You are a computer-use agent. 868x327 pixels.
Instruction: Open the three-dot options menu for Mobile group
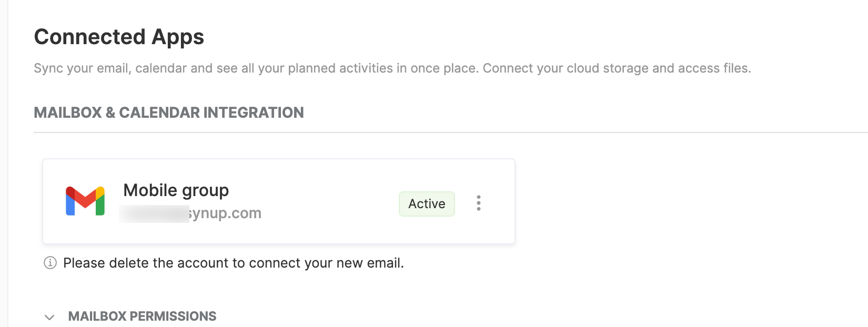coord(478,203)
